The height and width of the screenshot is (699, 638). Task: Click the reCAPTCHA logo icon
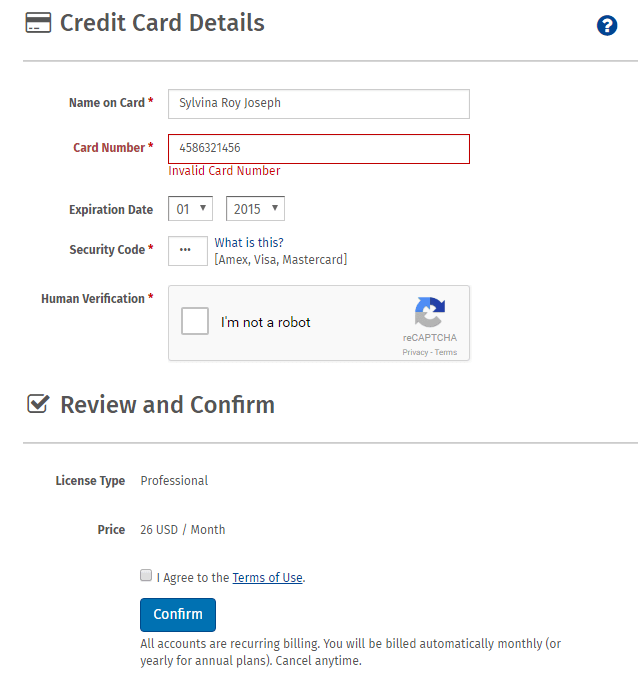(x=429, y=312)
